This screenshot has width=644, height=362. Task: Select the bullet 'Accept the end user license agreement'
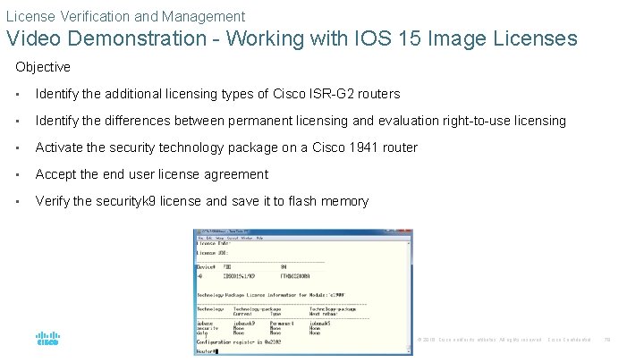152,174
